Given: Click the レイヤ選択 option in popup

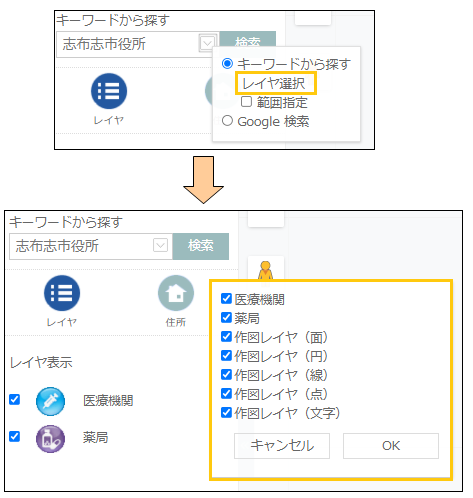Looking at the screenshot, I should click(275, 83).
